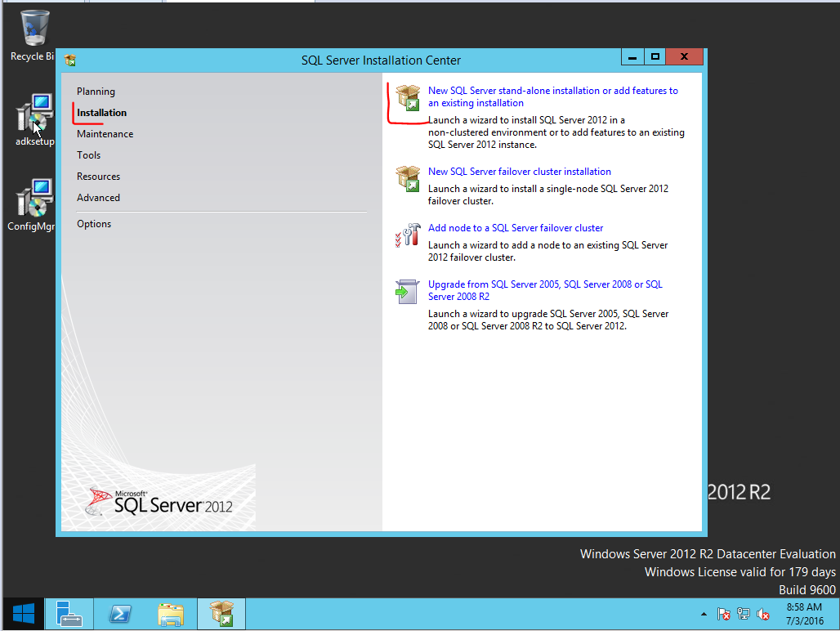
Task: Click the SQL Server Installation Center title text
Action: coord(381,60)
